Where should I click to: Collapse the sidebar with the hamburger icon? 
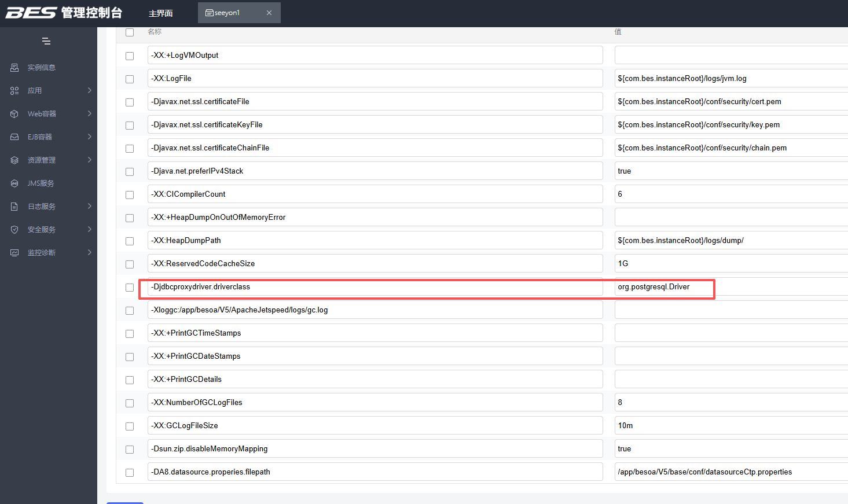point(46,41)
